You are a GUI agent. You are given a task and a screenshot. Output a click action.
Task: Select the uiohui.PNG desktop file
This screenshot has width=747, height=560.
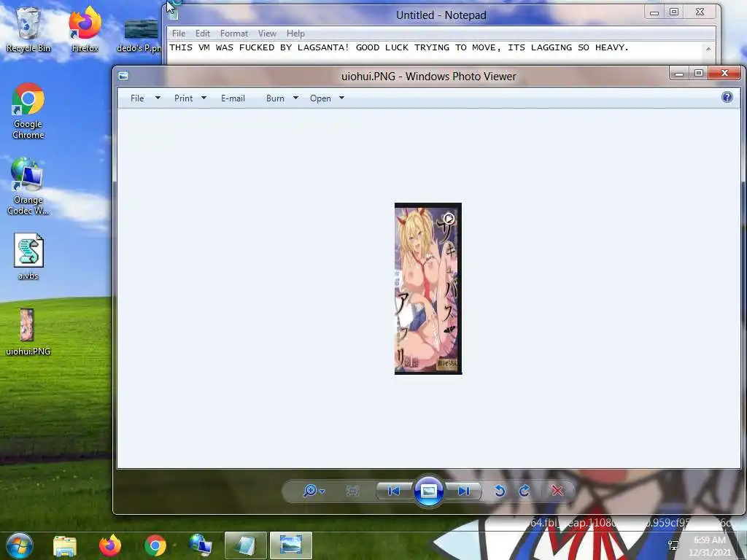(x=28, y=332)
